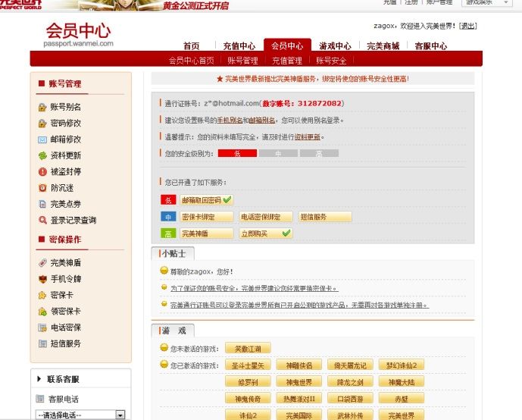Open 账号管理 in red submenu

click(242, 61)
